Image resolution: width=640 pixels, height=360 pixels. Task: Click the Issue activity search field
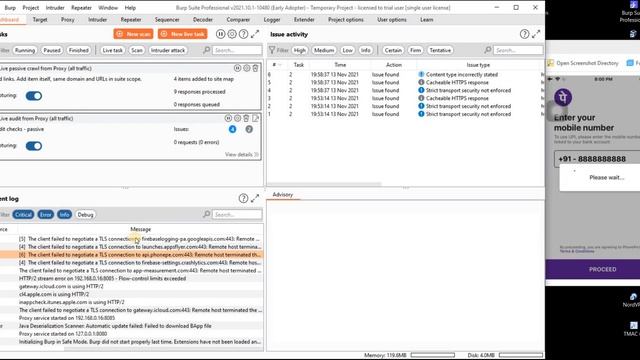[518, 50]
